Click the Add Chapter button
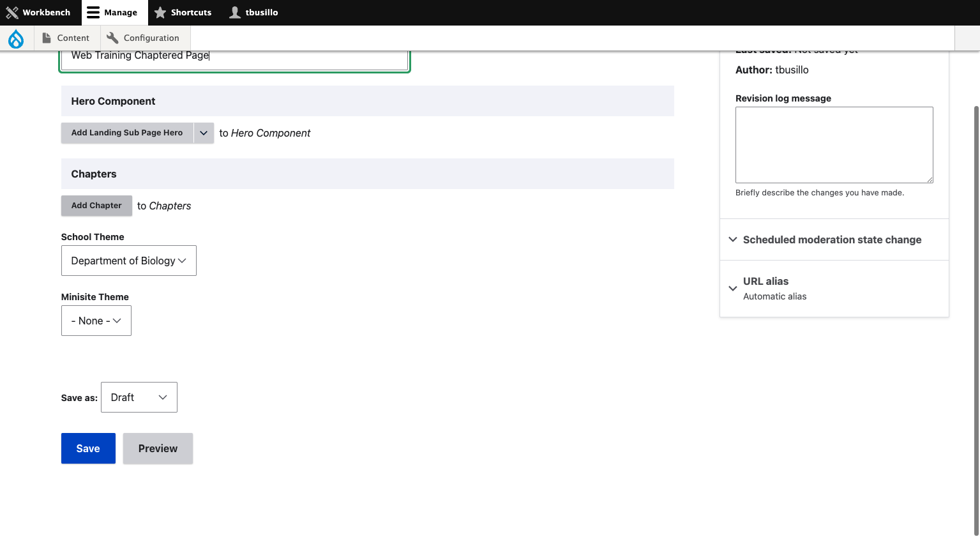Image resolution: width=980 pixels, height=539 pixels. pyautogui.click(x=96, y=206)
